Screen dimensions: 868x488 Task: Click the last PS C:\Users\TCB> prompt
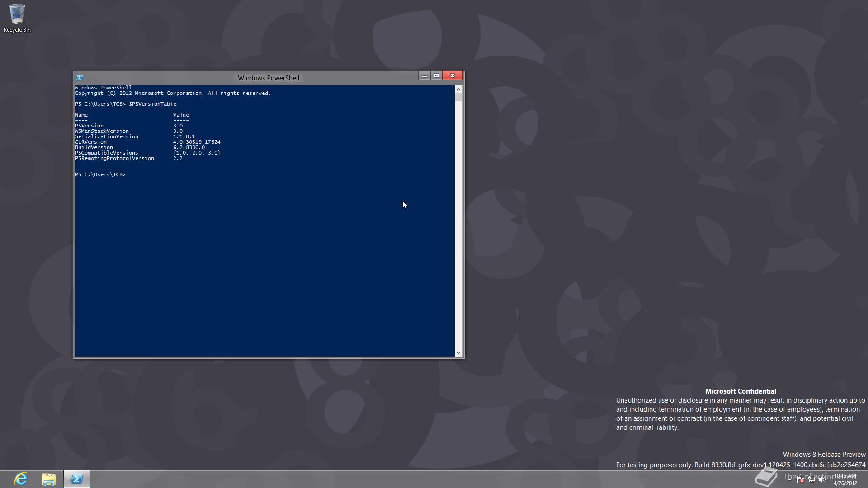pyautogui.click(x=100, y=174)
